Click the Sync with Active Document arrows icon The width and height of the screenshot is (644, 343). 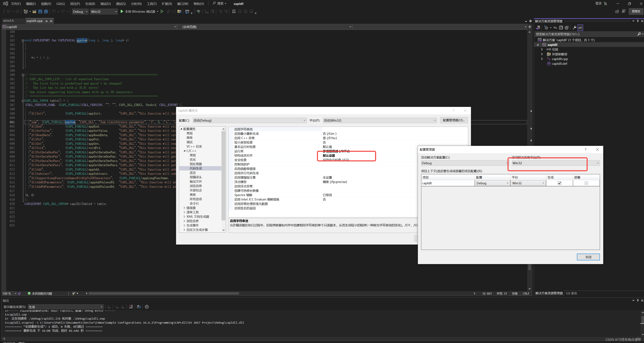pos(555,27)
